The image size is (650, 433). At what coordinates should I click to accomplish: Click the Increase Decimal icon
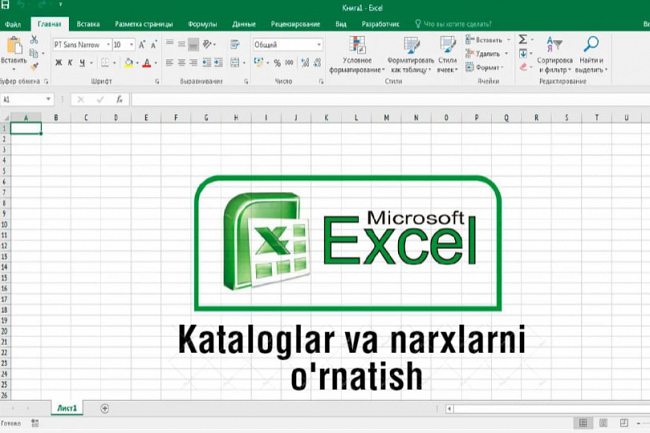coord(306,63)
